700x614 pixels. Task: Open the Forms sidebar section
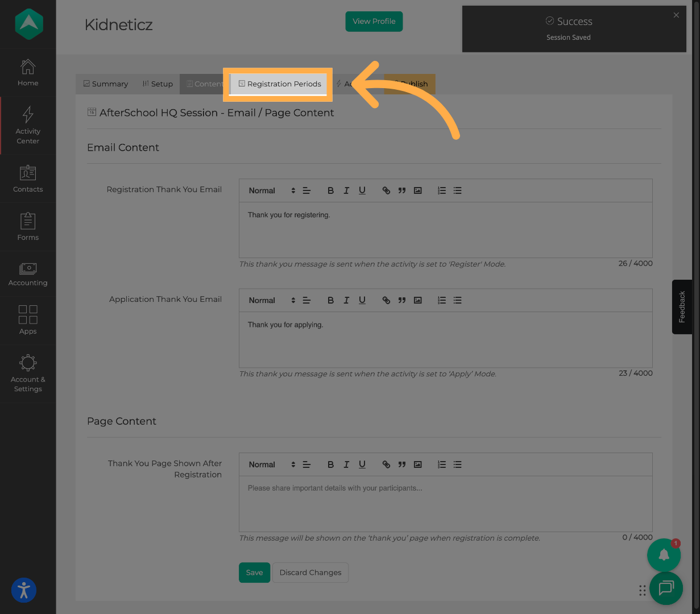(x=28, y=227)
